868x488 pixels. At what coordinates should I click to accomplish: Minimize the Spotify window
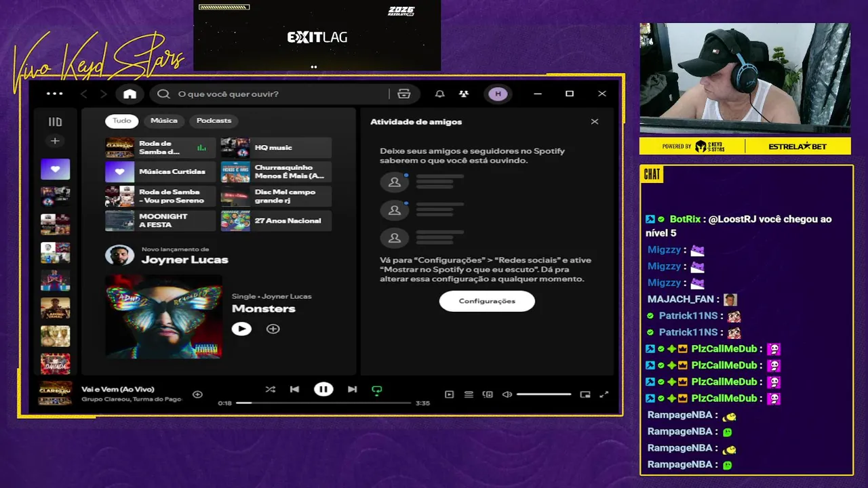tap(538, 94)
